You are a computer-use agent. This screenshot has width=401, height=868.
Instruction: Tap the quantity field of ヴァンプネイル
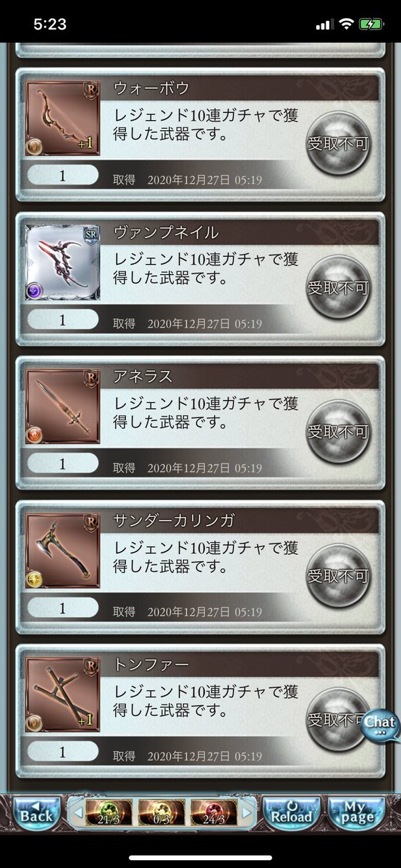coord(62,320)
